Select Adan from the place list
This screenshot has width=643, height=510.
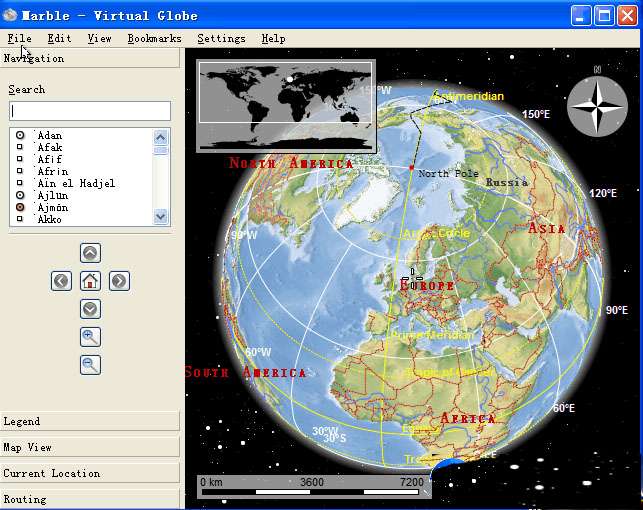click(49, 135)
